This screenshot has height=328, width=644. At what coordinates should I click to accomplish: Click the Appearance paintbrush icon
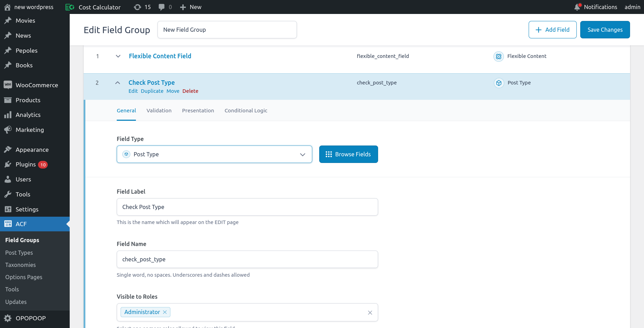tap(8, 149)
